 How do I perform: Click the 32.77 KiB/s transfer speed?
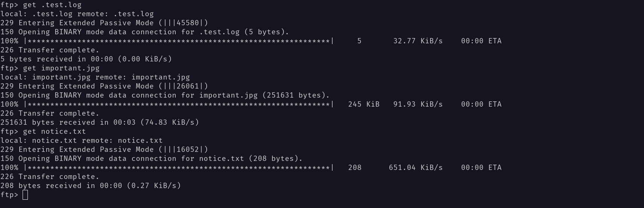pos(418,41)
